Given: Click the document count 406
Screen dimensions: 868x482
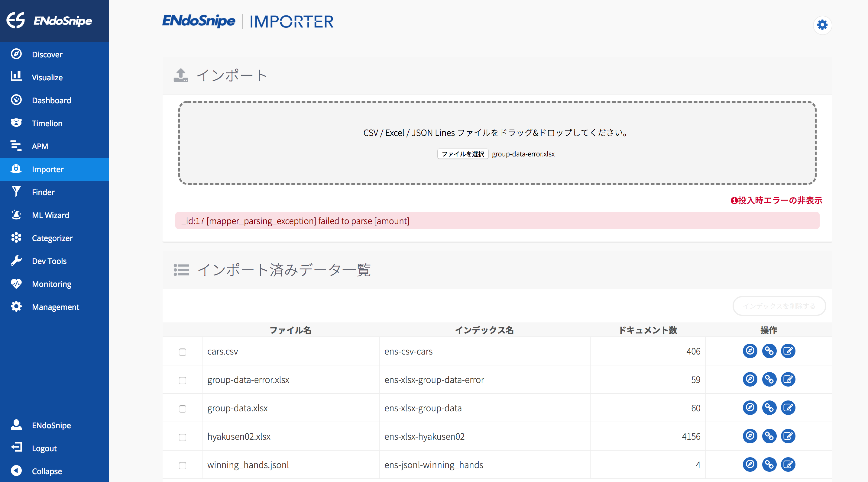Looking at the screenshot, I should point(693,351).
